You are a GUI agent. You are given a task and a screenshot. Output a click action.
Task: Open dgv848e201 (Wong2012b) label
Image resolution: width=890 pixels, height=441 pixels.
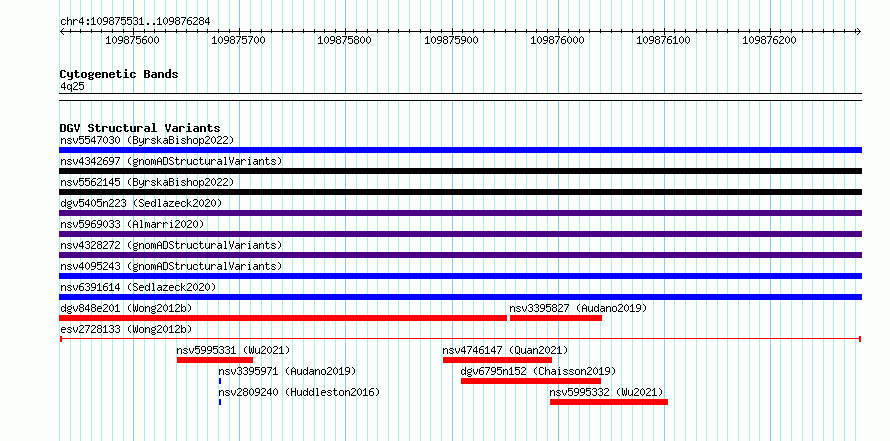[126, 308]
